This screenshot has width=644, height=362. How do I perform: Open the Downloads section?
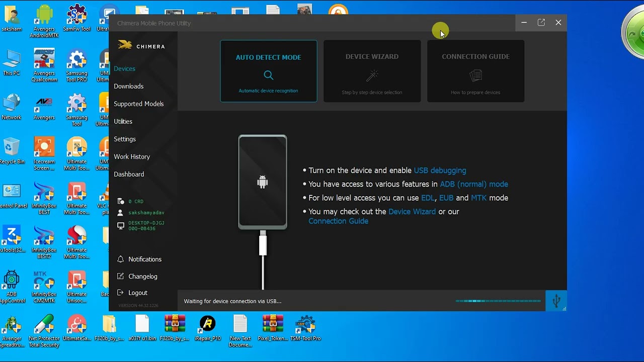coord(128,86)
